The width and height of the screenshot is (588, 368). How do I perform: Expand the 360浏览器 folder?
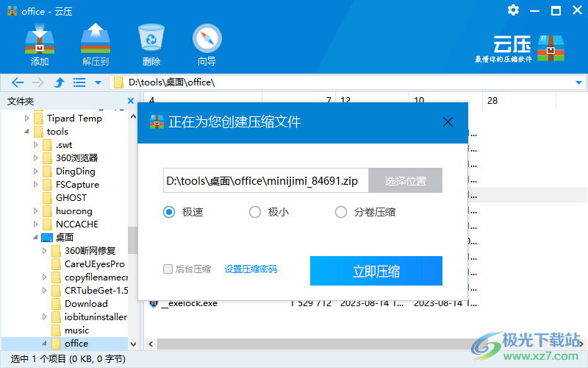pos(35,158)
